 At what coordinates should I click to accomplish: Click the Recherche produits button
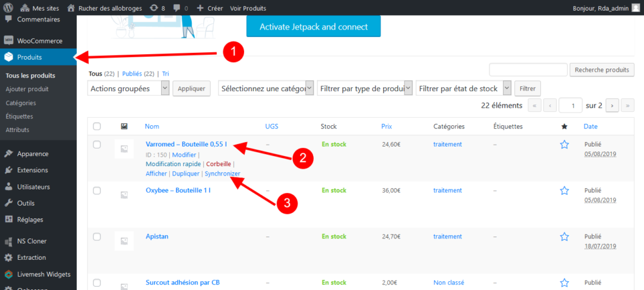point(602,70)
